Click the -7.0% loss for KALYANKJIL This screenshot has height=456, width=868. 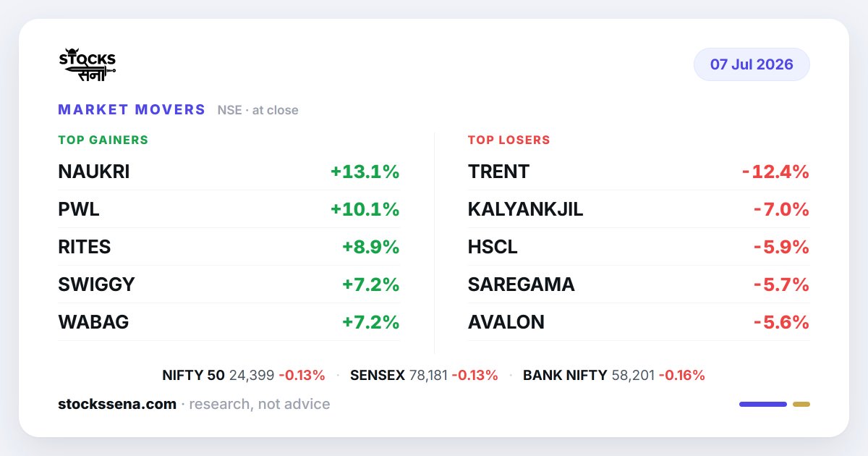(781, 210)
